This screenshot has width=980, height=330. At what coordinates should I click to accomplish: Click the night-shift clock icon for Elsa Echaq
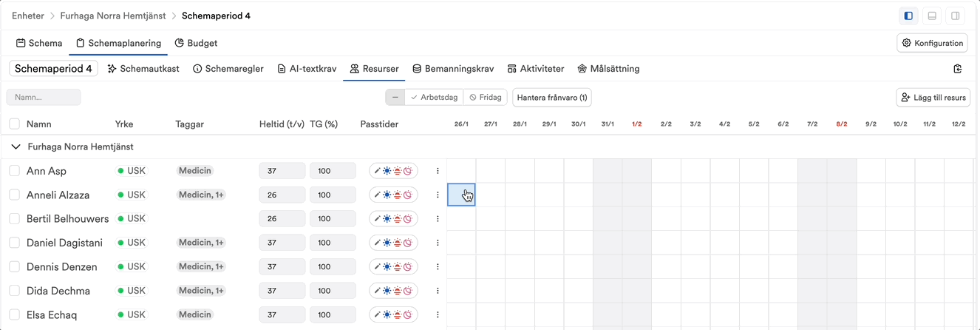pos(407,315)
